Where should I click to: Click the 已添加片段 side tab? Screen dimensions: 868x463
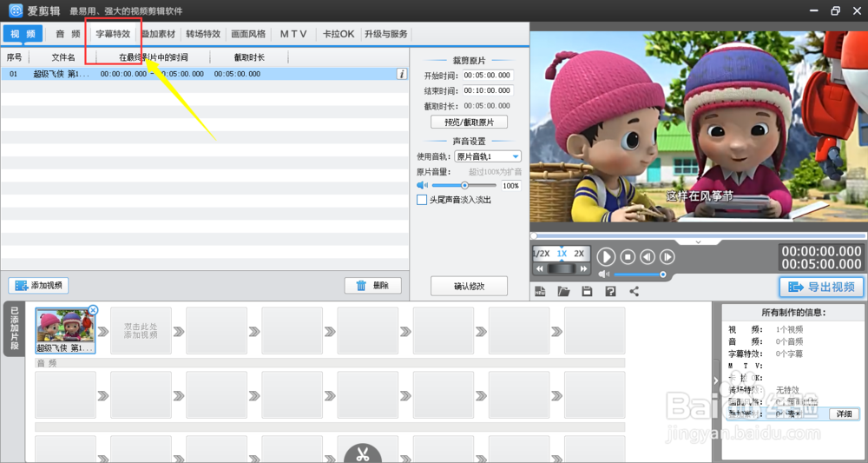pos(15,329)
